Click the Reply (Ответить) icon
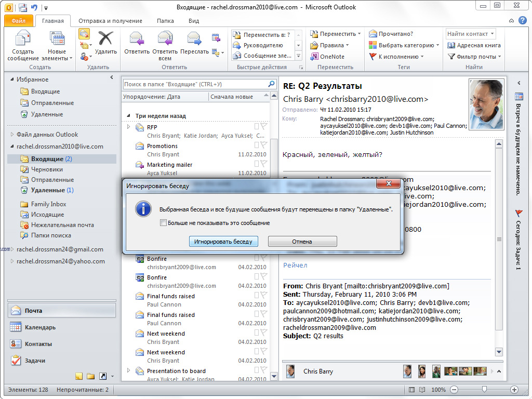532x399 pixels. [x=137, y=38]
